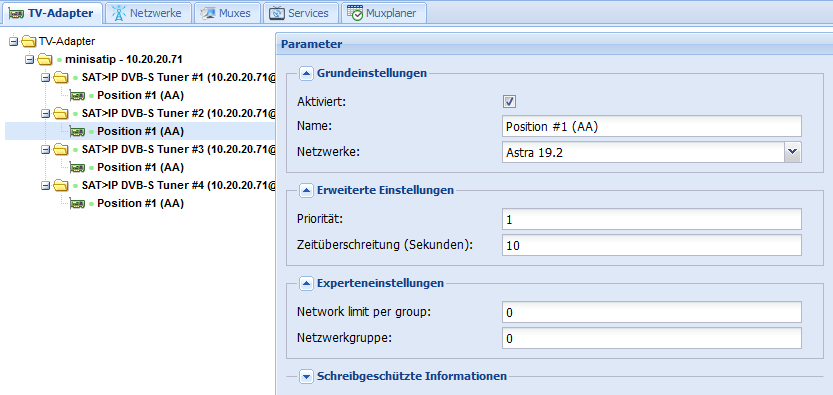The image size is (833, 395).
Task: Click the minisatip green status dot
Action: coord(60,60)
